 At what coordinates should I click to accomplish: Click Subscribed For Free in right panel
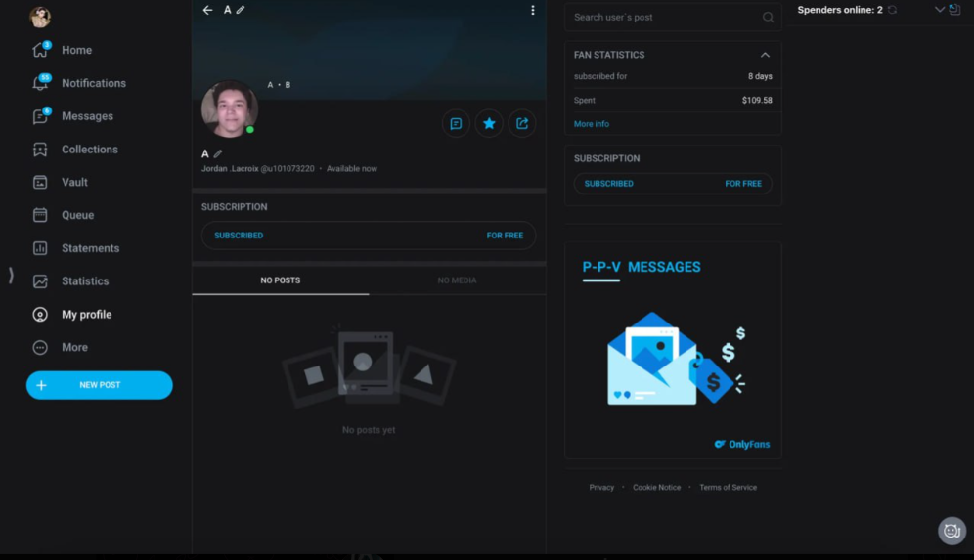point(673,183)
